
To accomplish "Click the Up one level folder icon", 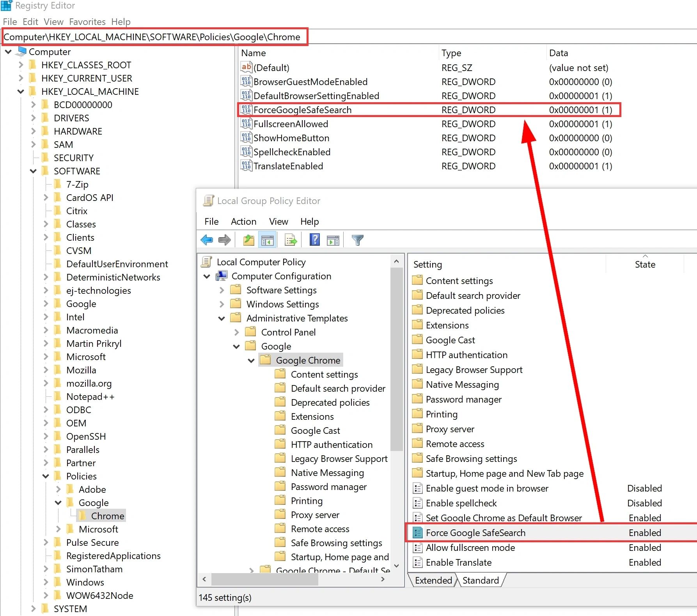I will [x=249, y=240].
